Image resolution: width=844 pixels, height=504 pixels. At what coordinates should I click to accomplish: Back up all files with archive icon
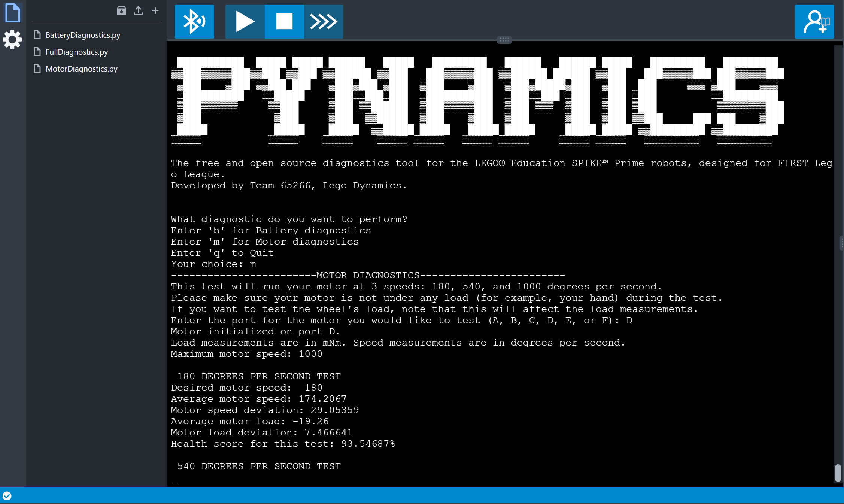click(x=121, y=11)
